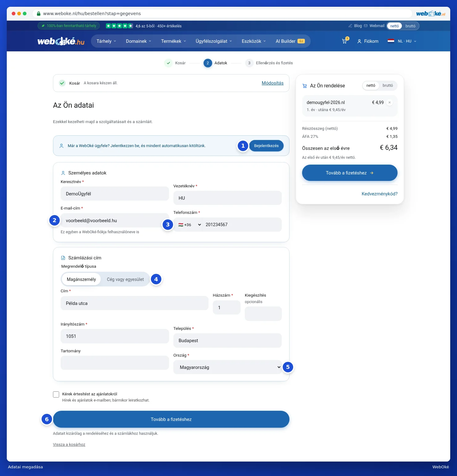Click the Netherlands flag icon
Screen dimensions: 457x476
[x=391, y=41]
